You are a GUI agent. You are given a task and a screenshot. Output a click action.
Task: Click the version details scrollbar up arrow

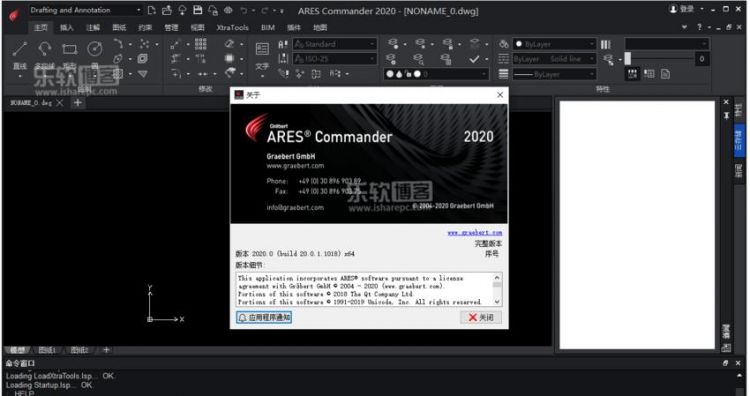(497, 277)
